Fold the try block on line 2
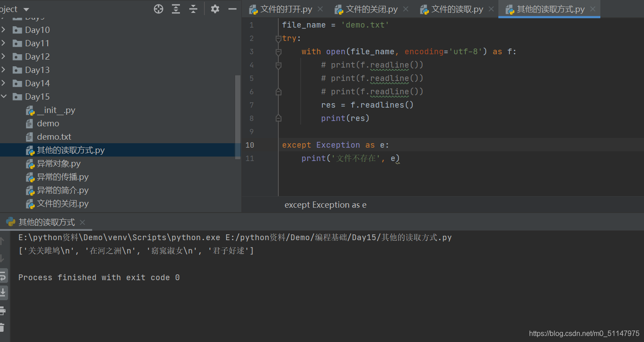This screenshot has width=644, height=342. 278,39
